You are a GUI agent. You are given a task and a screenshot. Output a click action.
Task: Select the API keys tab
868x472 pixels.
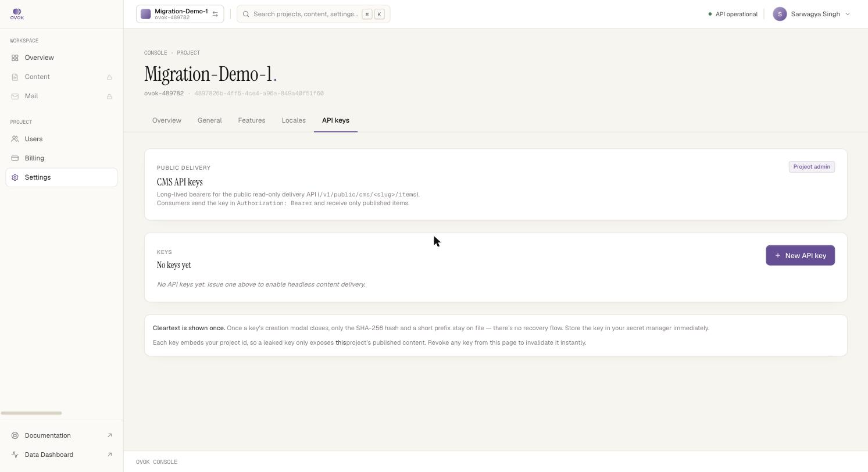coord(335,120)
